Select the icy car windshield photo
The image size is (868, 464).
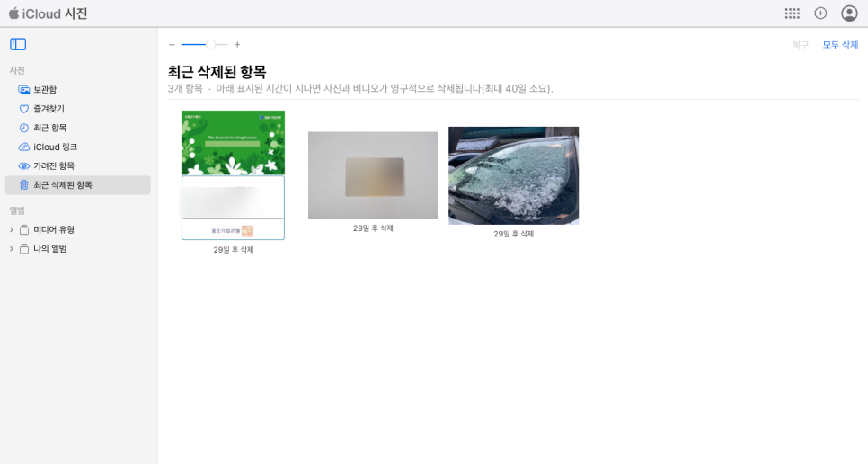pyautogui.click(x=513, y=175)
